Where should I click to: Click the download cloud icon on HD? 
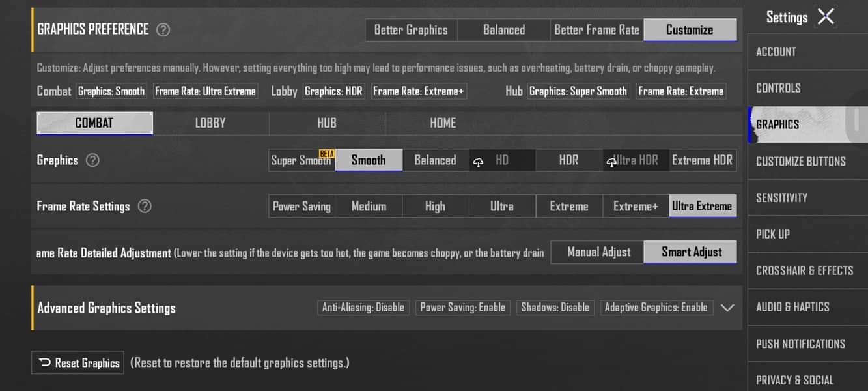pos(479,162)
